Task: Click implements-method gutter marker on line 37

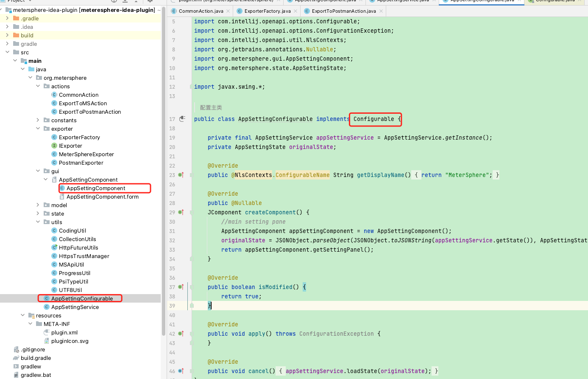Action: click(x=181, y=287)
